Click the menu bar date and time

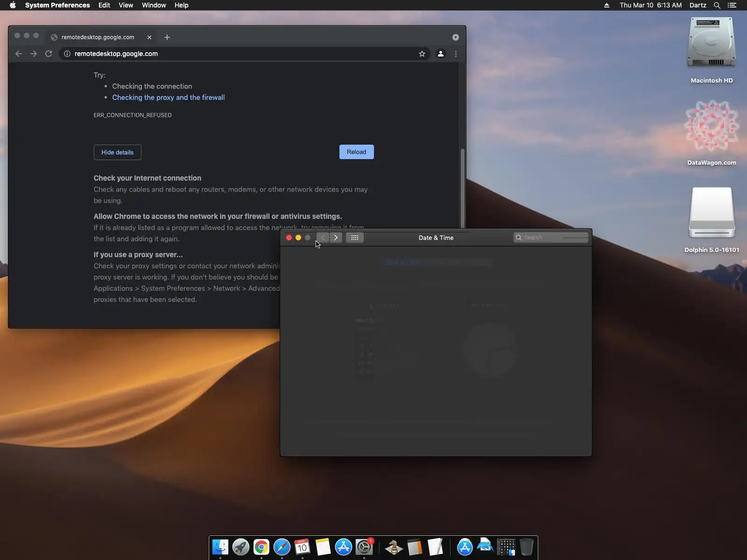(x=650, y=5)
